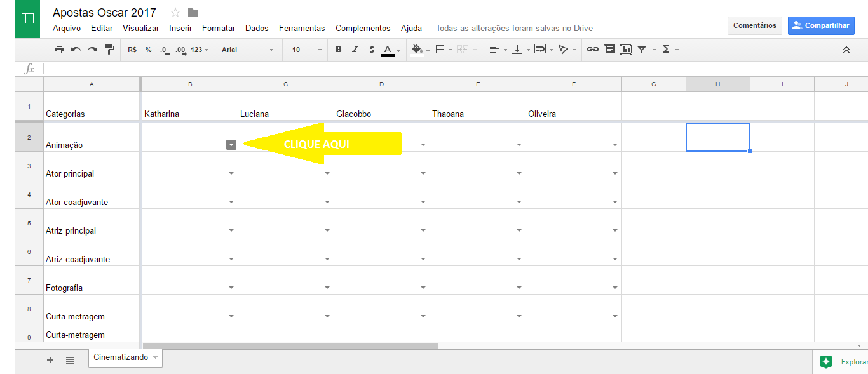Select the Atriz coadjuvante cell
The image size is (868, 374).
point(92,251)
